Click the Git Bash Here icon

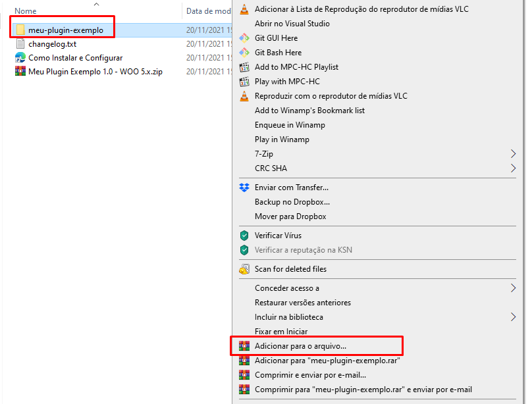point(244,53)
